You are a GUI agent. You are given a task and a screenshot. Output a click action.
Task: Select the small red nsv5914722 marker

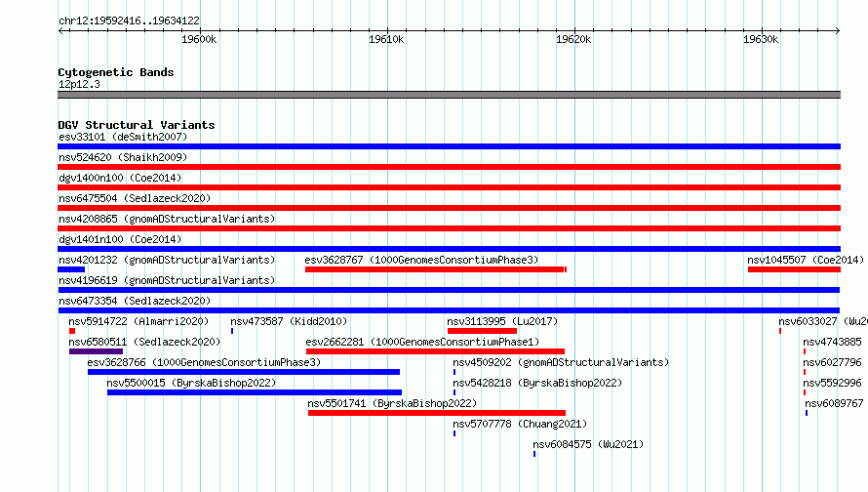point(72,331)
